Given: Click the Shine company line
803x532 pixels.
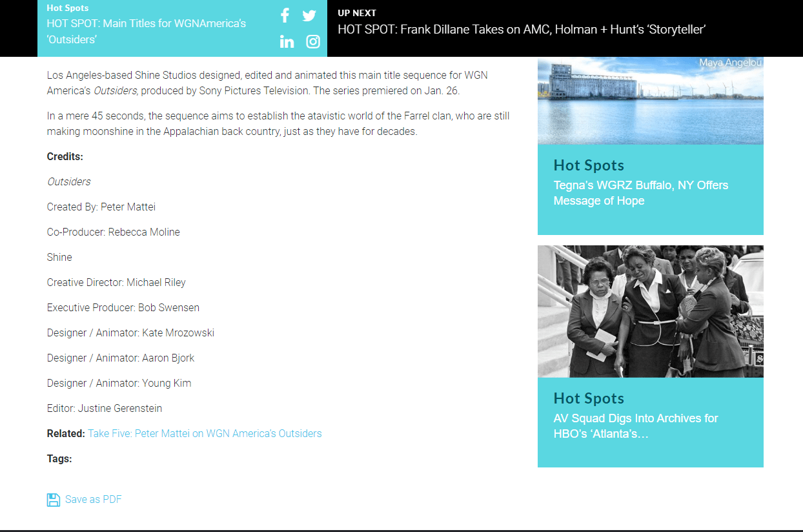Looking at the screenshot, I should [x=59, y=257].
